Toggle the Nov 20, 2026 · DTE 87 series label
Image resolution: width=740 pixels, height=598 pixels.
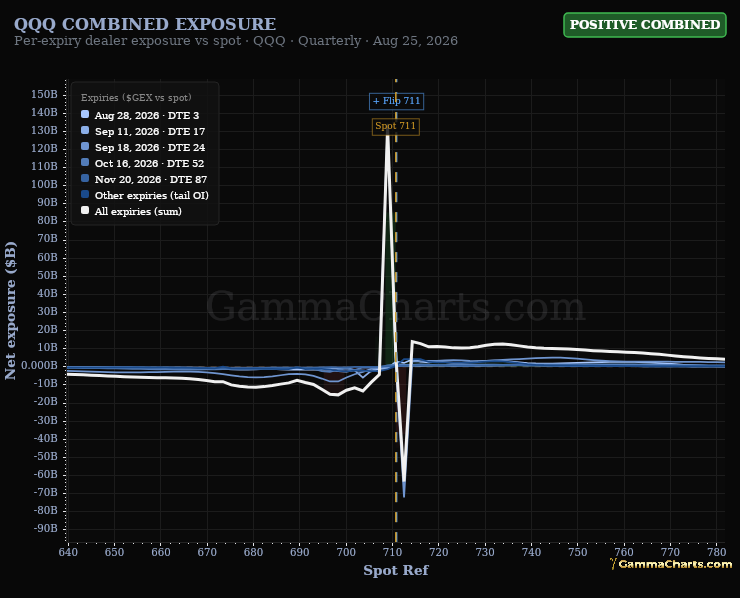(x=151, y=180)
